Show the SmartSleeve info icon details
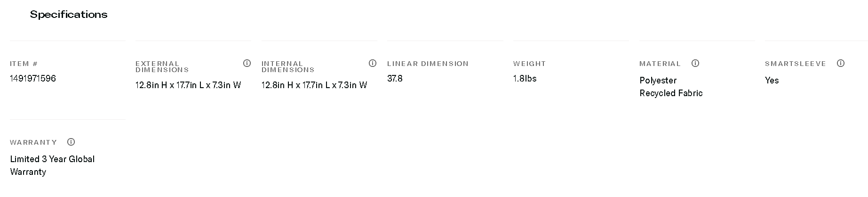This screenshot has width=868, height=197. [841, 63]
